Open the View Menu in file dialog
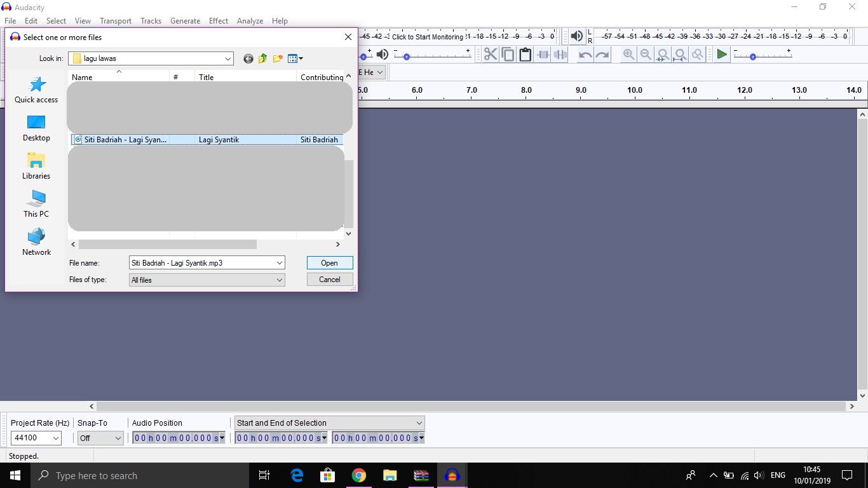Viewport: 868px width, 488px height. pyautogui.click(x=295, y=58)
